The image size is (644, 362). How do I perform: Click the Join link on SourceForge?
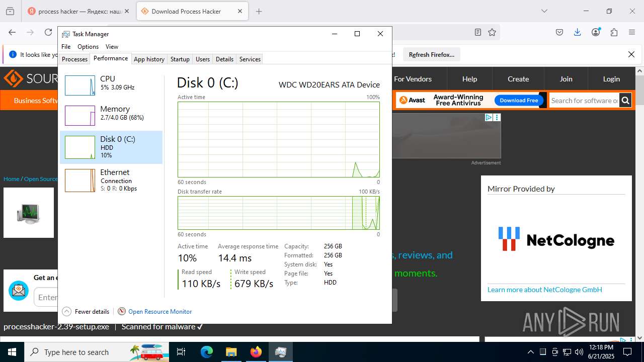pos(566,79)
